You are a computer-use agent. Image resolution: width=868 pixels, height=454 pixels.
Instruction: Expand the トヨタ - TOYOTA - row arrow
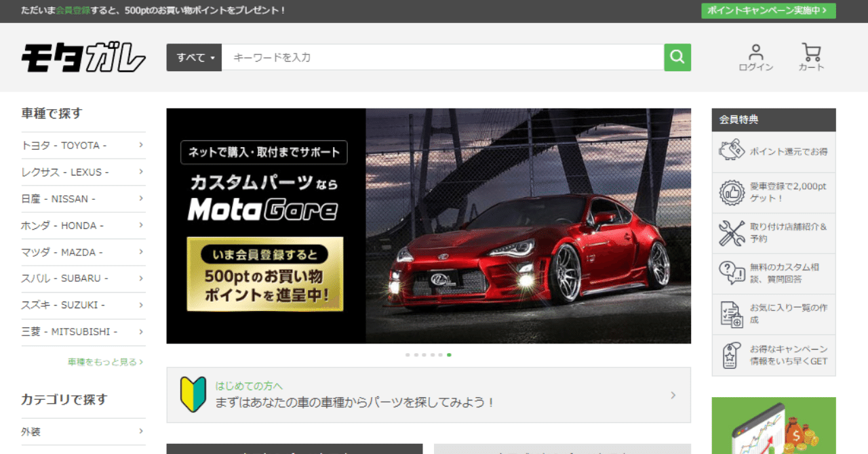tap(141, 145)
